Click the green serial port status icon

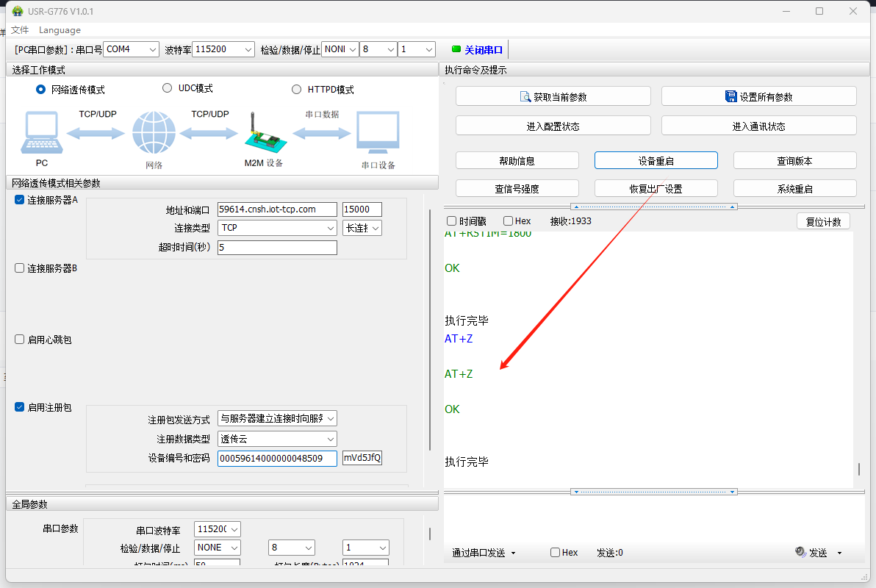point(456,49)
